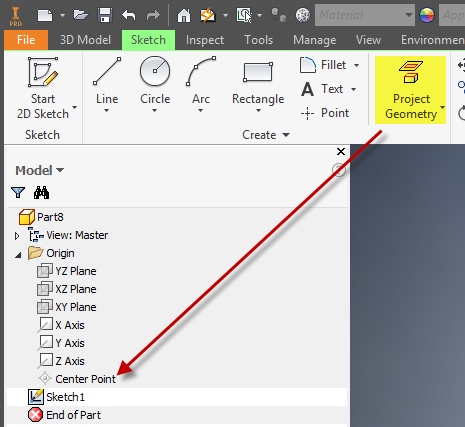The width and height of the screenshot is (465, 427).
Task: Create a new file with New icon
Action: 45,15
